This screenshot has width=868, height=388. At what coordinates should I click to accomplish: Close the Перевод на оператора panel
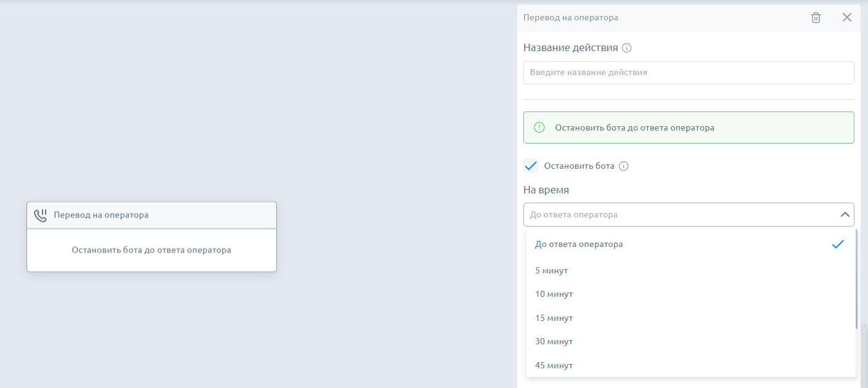pos(847,17)
